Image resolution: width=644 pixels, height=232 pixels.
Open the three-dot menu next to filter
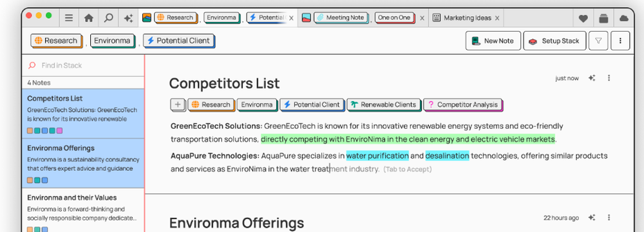click(x=620, y=41)
